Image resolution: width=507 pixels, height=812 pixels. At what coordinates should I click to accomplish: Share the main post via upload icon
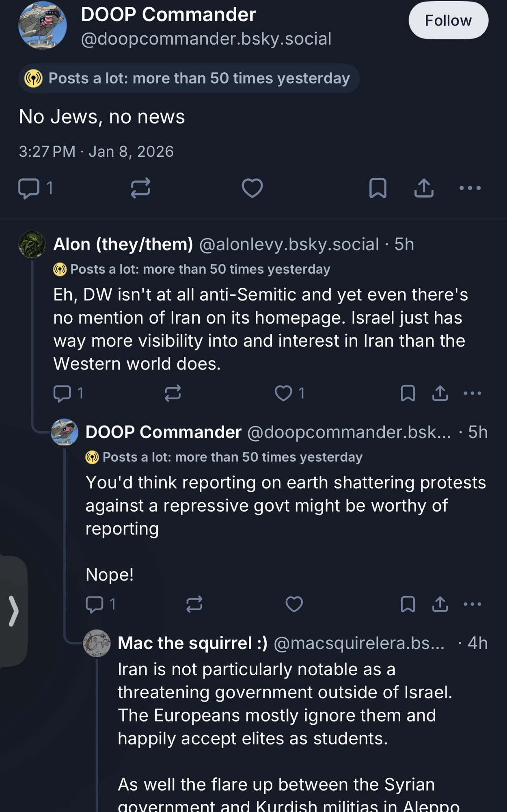point(424,188)
